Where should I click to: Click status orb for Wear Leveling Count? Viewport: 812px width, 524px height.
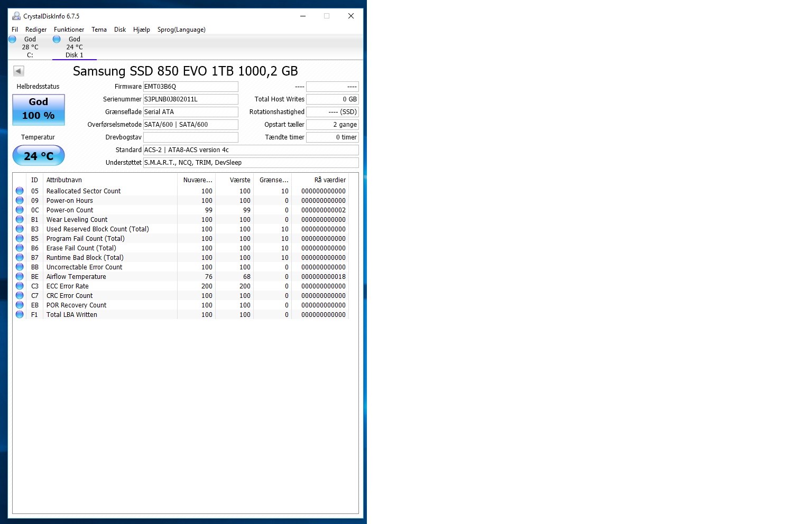[20, 219]
